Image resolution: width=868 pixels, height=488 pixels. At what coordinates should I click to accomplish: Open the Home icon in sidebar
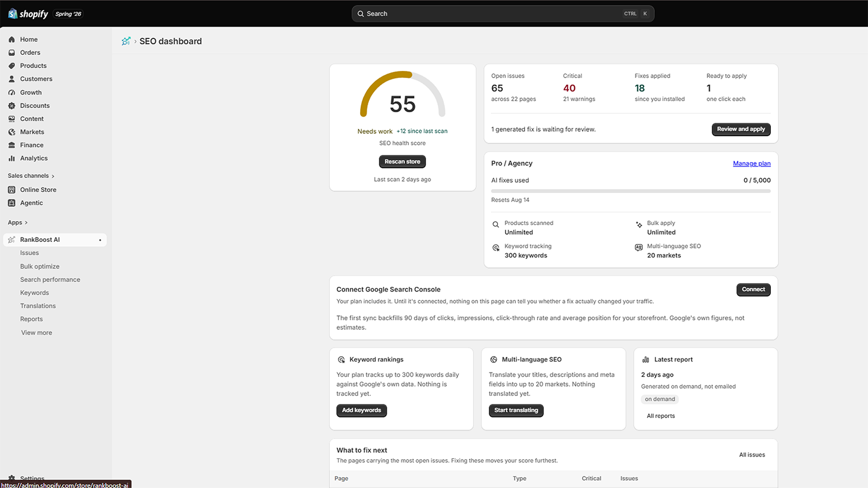12,40
